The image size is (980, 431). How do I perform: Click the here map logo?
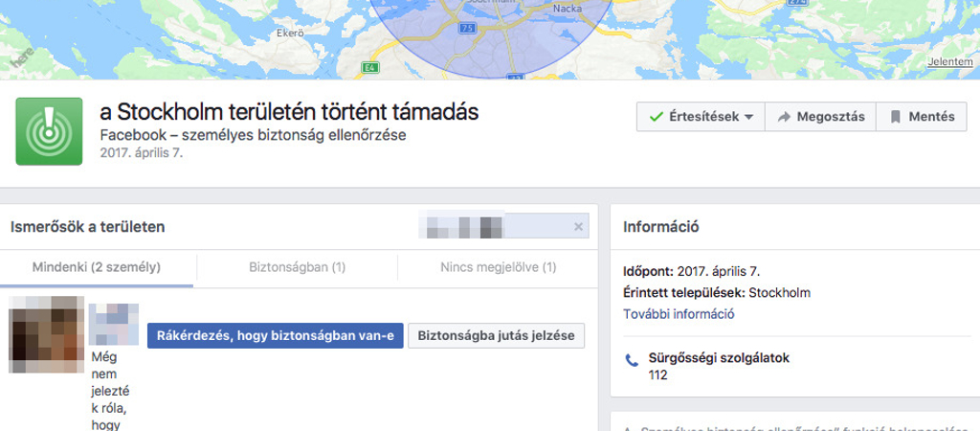21,58
